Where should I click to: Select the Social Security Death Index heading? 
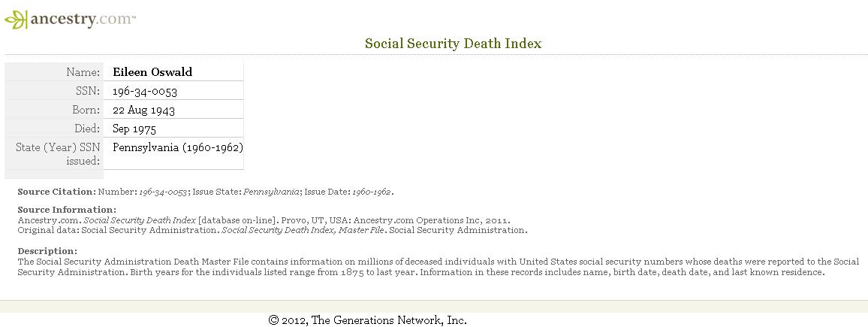point(453,44)
